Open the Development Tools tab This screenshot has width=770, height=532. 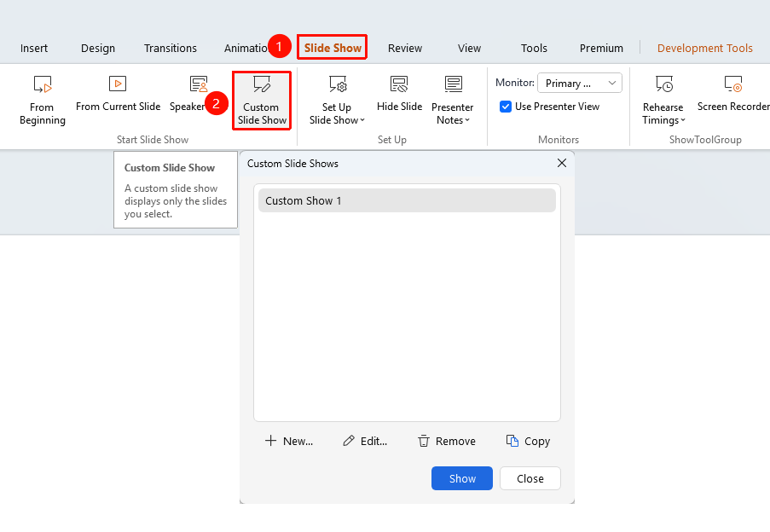click(705, 48)
